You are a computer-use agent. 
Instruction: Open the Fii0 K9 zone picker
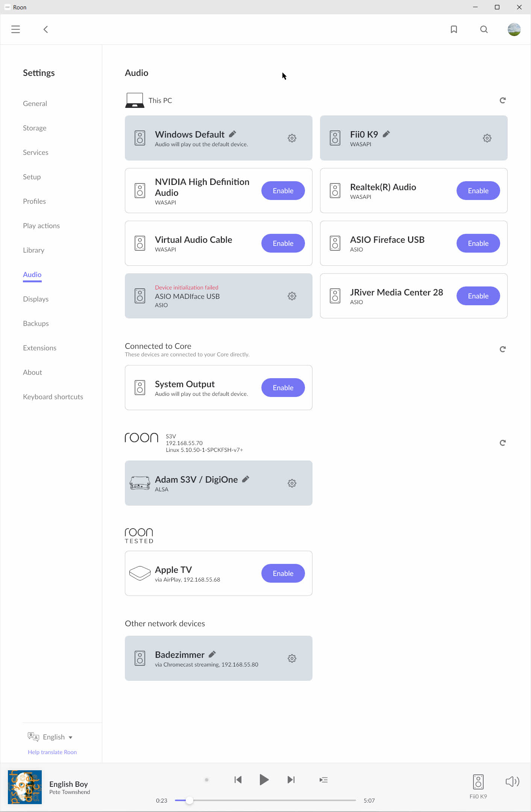[478, 785]
